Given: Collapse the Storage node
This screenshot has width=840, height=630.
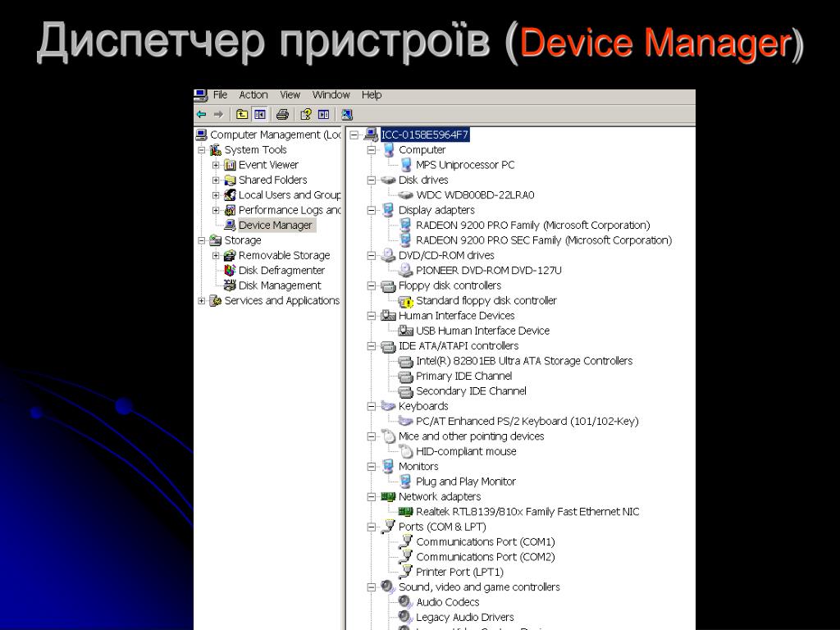Looking at the screenshot, I should coord(202,240).
